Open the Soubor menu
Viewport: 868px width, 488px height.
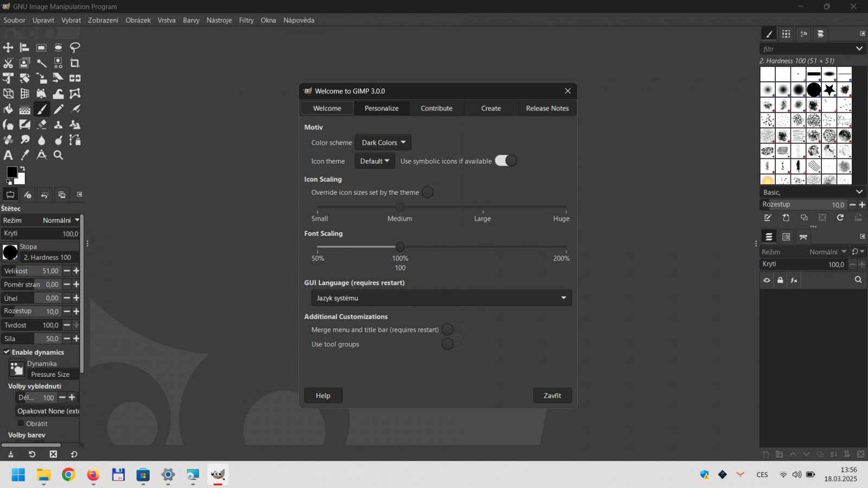[14, 20]
